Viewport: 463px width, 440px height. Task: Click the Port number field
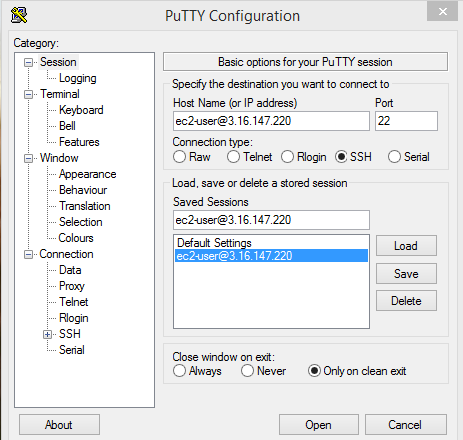click(406, 121)
